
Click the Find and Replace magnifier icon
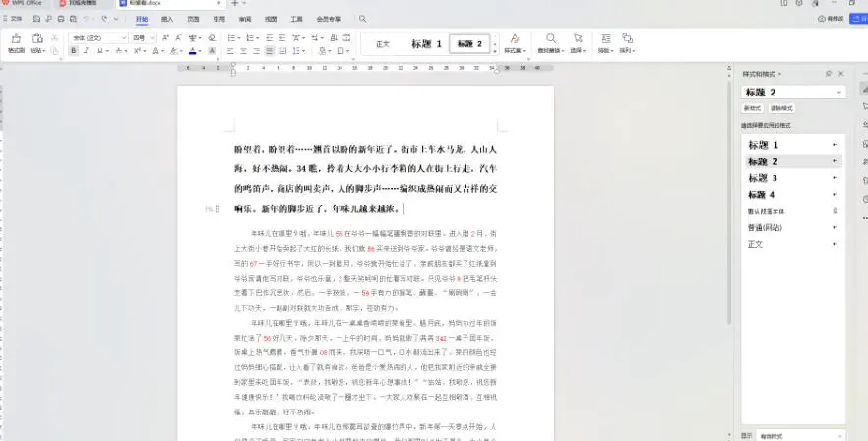click(x=551, y=38)
